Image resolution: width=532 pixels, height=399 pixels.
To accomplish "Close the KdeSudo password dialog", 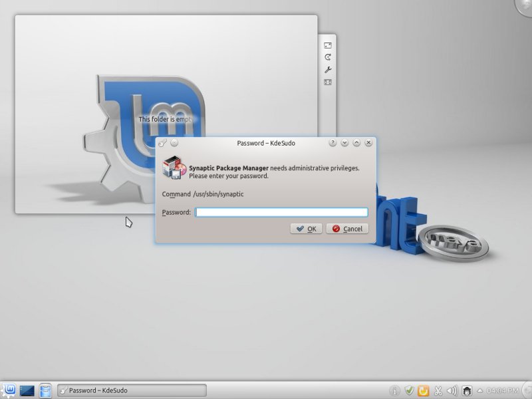I will [x=368, y=143].
